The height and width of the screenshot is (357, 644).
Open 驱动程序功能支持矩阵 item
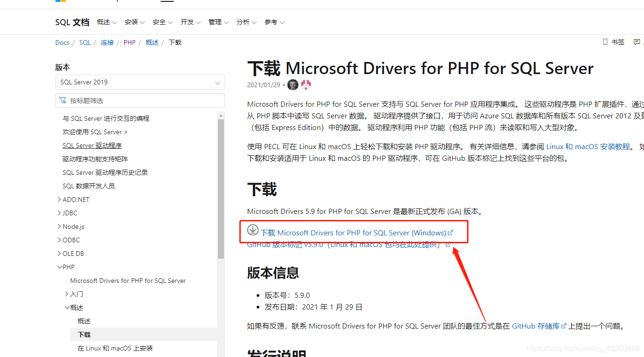point(95,159)
